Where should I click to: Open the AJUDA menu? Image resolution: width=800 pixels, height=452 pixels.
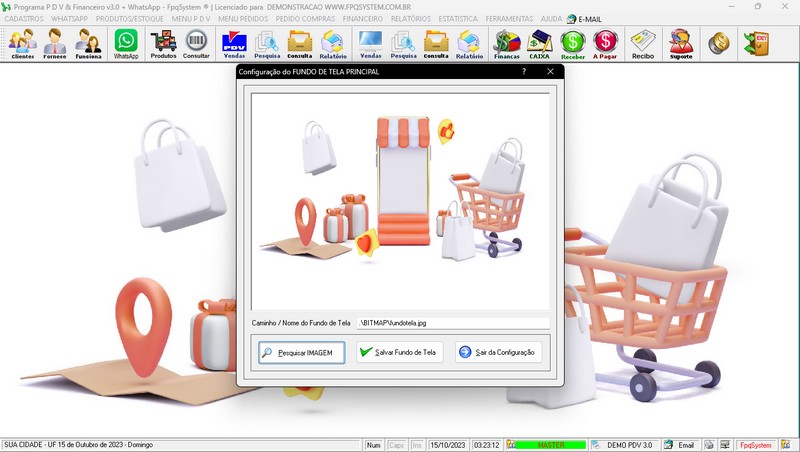[552, 19]
